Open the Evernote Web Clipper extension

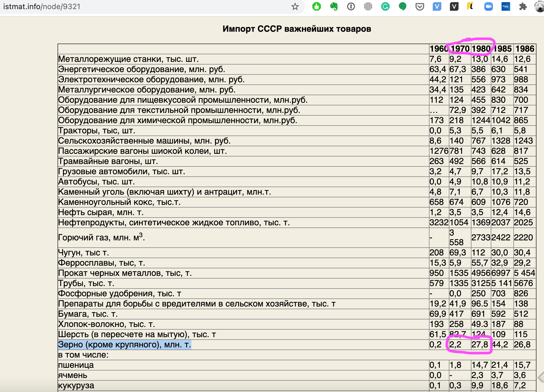334,6
